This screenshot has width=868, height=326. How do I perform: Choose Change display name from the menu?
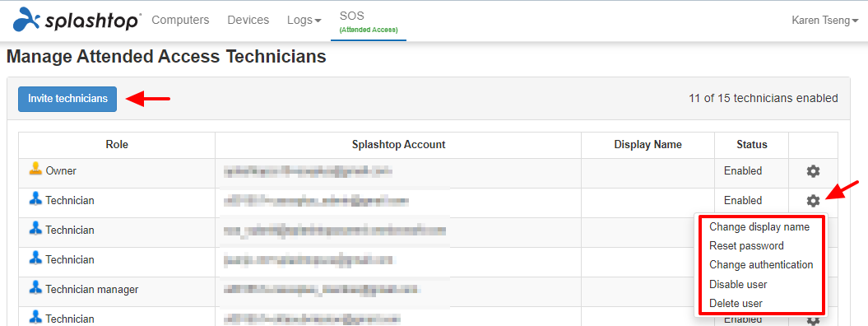pyautogui.click(x=759, y=227)
